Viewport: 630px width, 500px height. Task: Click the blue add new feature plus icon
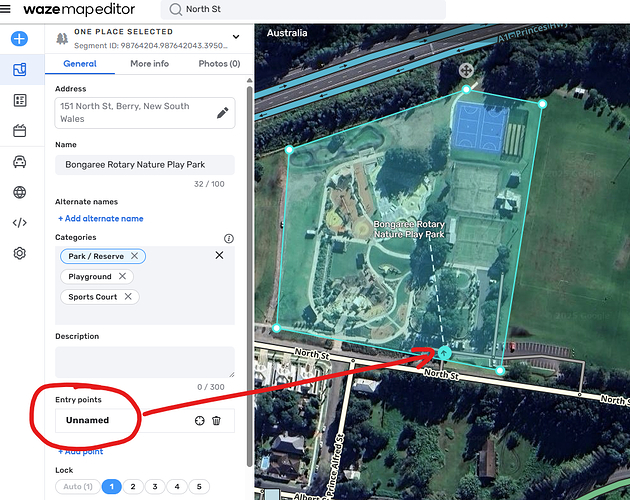click(19, 39)
